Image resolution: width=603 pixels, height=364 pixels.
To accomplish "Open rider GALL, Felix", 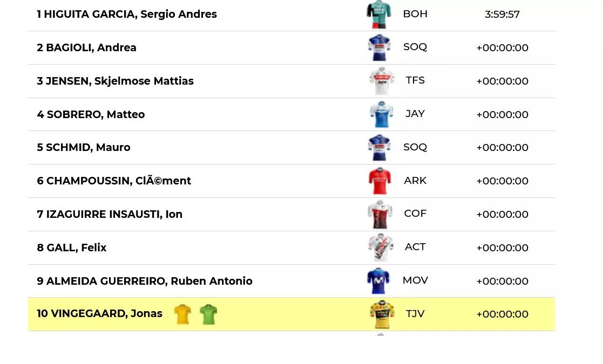I will pyautogui.click(x=72, y=248).
